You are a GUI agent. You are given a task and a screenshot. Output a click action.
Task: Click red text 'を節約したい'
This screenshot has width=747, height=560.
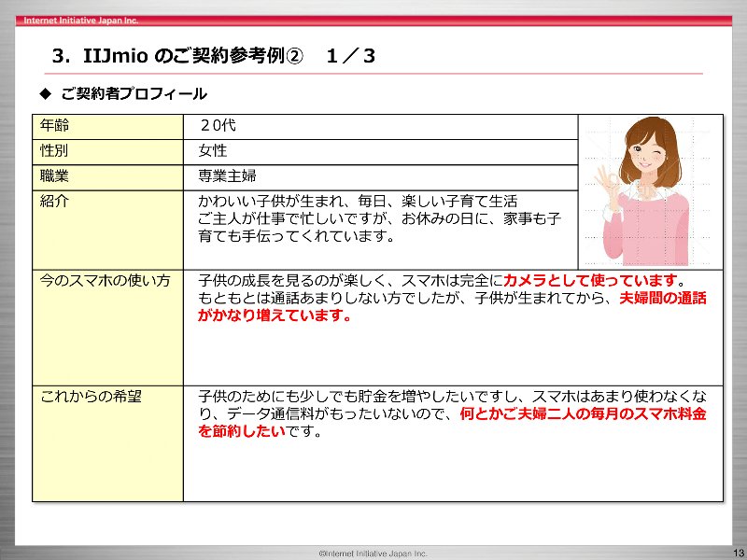[242, 431]
